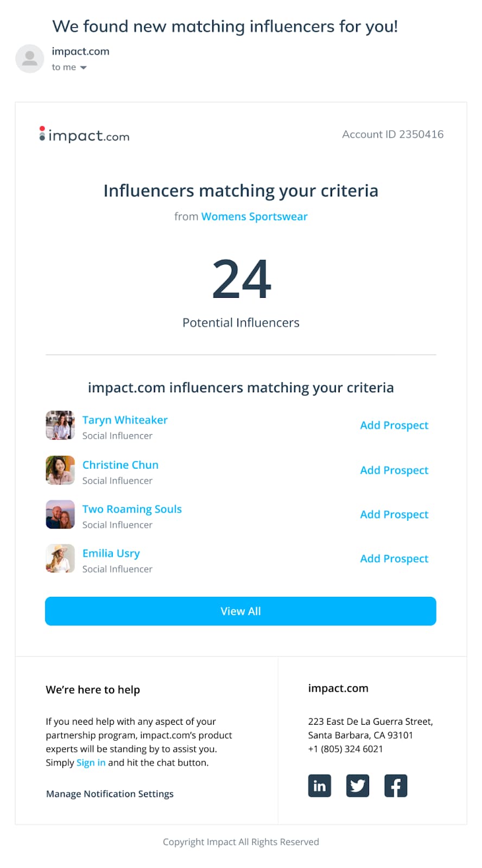Image resolution: width=482 pixels, height=868 pixels.
Task: Open Manage Notification Settings
Action: pos(110,794)
